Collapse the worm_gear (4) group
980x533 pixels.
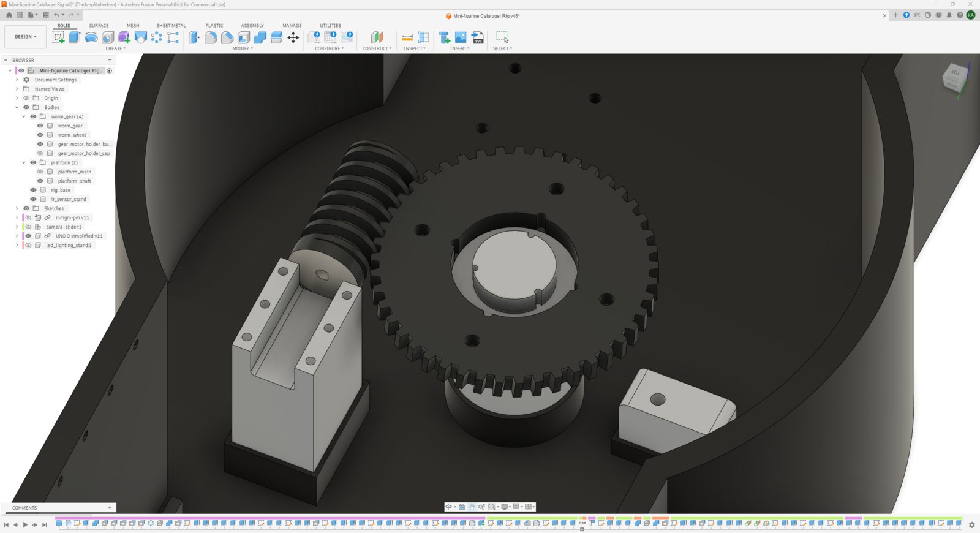click(x=24, y=116)
